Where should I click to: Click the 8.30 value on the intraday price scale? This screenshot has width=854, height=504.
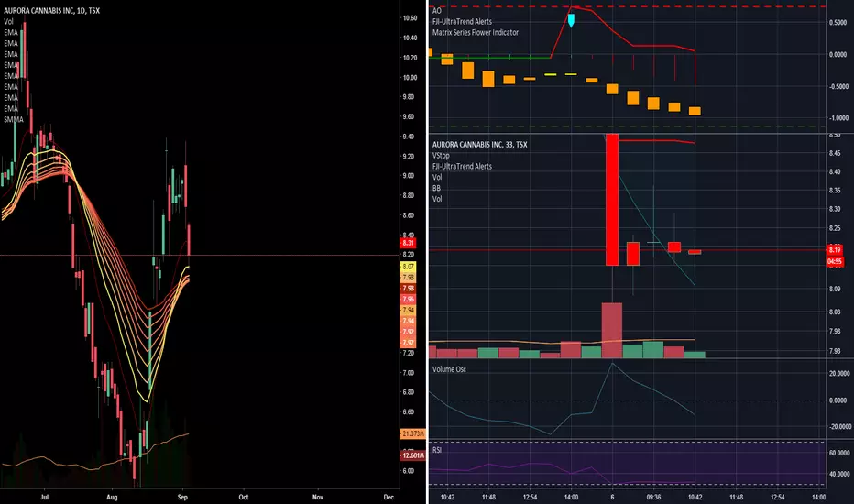coord(835,209)
